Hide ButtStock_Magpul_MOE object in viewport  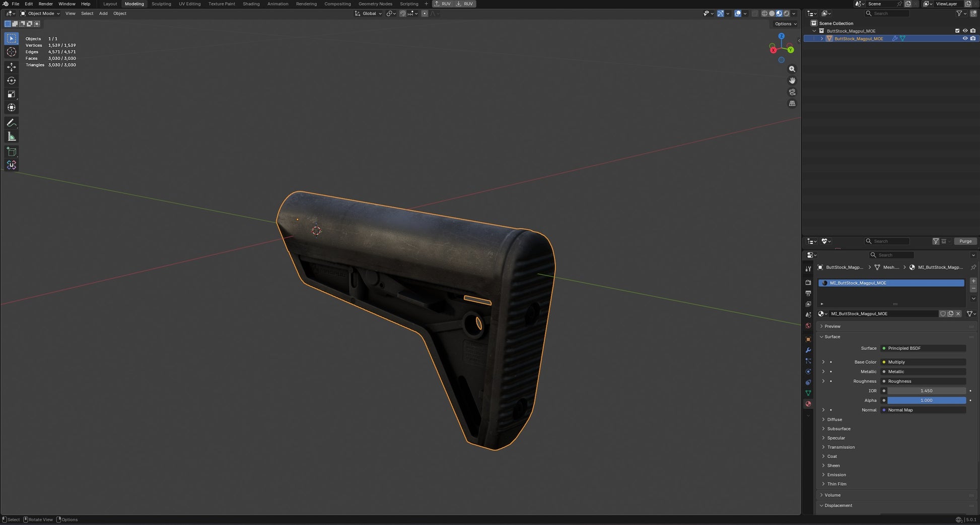tap(965, 38)
